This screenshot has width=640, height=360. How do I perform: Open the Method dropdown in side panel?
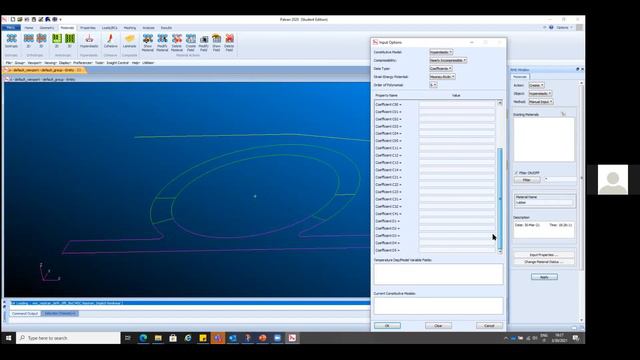click(x=541, y=102)
